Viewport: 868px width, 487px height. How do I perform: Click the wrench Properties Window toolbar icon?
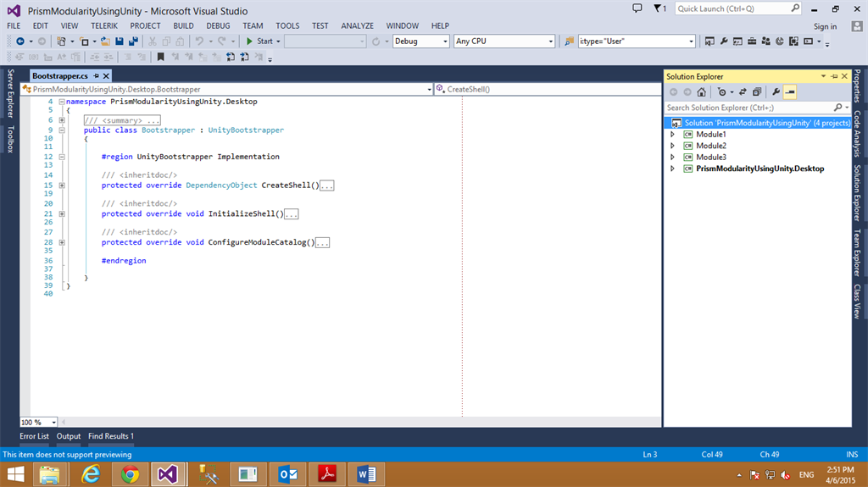click(x=724, y=42)
